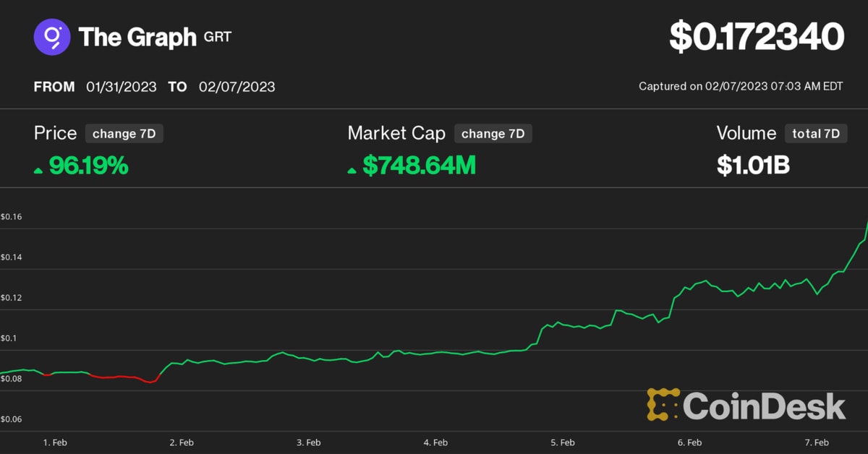
Task: Click The Graph purple logo icon
Action: click(x=52, y=38)
